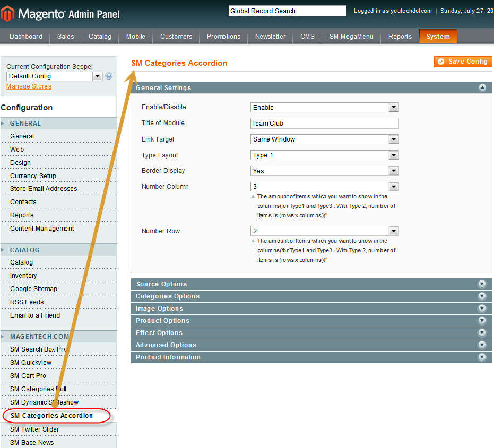Open SM Twitter Slider settings
494x448 pixels.
click(58, 429)
